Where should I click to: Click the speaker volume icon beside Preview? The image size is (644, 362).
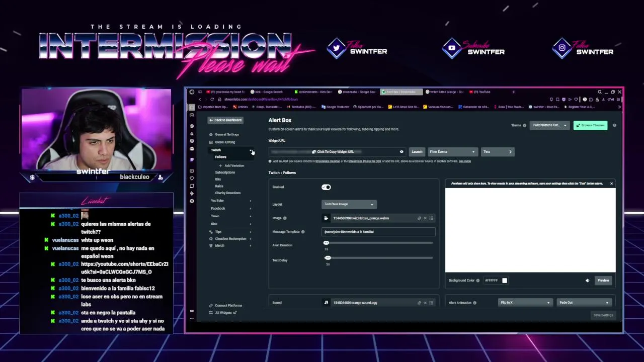coord(587,281)
